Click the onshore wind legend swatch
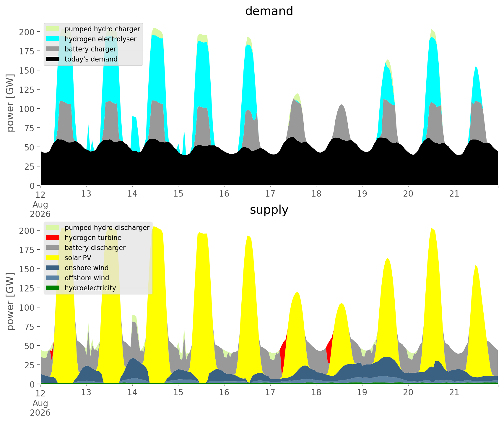This screenshot has height=423, width=504. tap(53, 268)
